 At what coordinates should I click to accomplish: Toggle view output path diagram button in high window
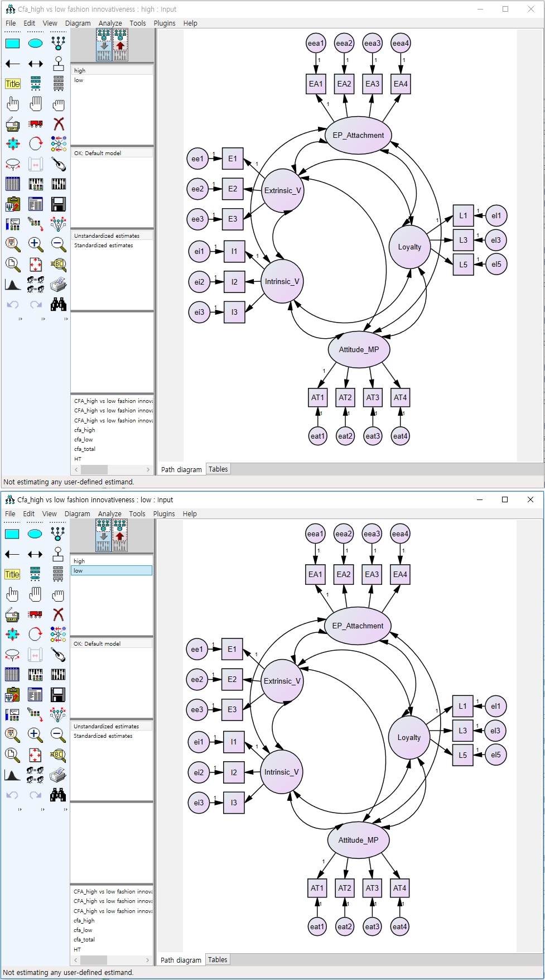click(120, 45)
